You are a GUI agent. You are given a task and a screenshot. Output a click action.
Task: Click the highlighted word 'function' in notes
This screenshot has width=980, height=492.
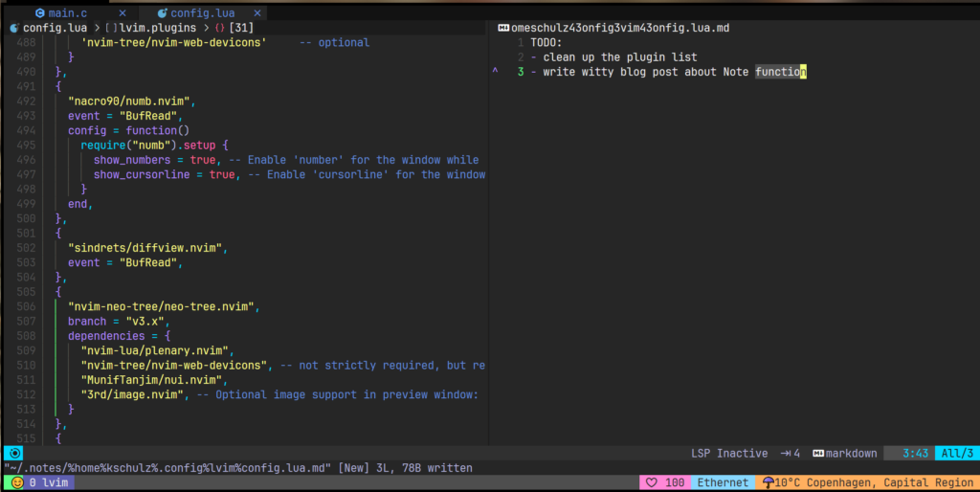[x=781, y=72]
